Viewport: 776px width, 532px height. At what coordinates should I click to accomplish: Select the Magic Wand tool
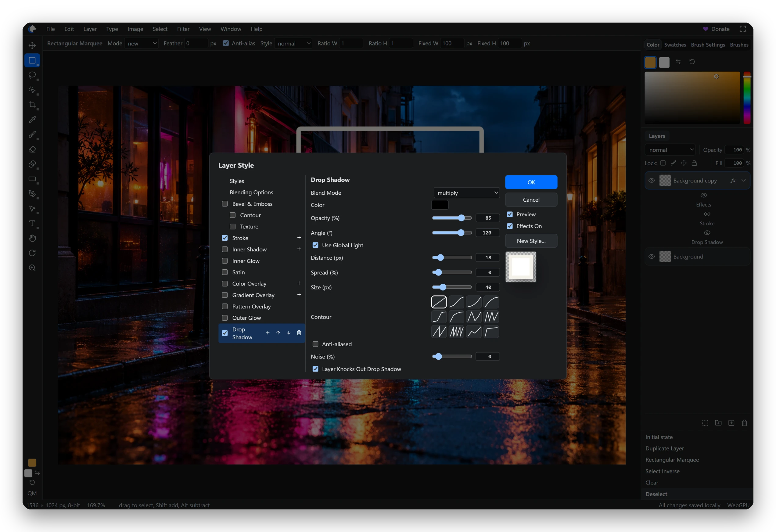click(32, 90)
